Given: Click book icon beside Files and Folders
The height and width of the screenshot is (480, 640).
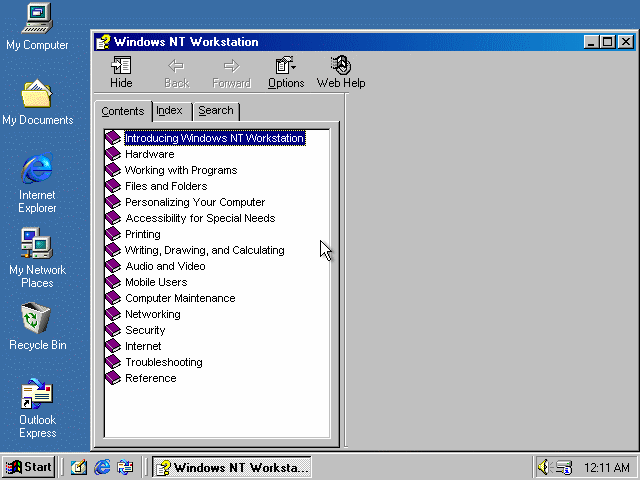Looking at the screenshot, I should (113, 186).
